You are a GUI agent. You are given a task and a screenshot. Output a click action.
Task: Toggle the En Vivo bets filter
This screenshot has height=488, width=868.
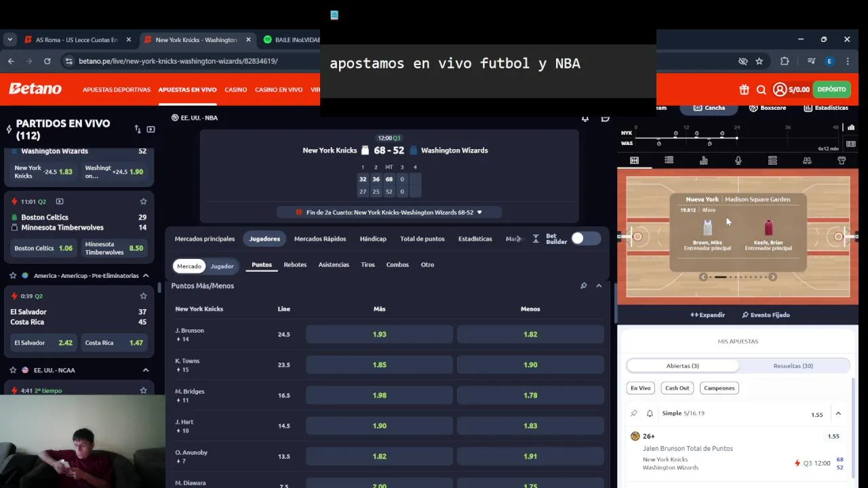[640, 388]
